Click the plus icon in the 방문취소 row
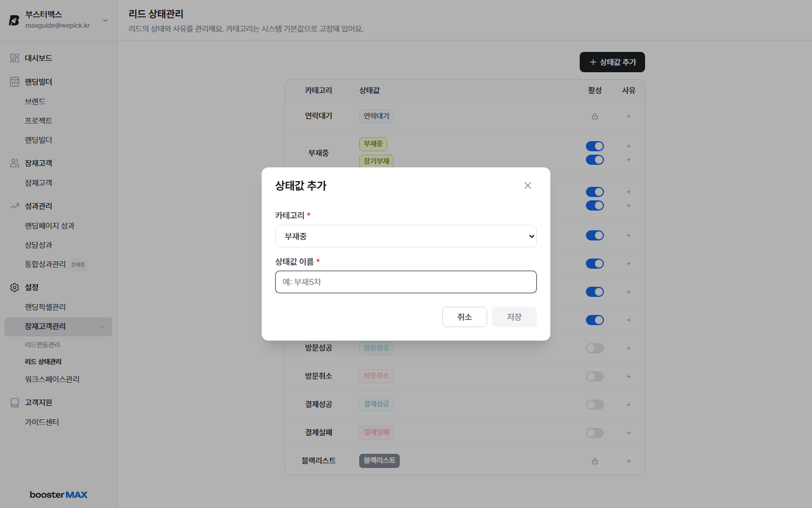This screenshot has height=508, width=812. click(629, 376)
